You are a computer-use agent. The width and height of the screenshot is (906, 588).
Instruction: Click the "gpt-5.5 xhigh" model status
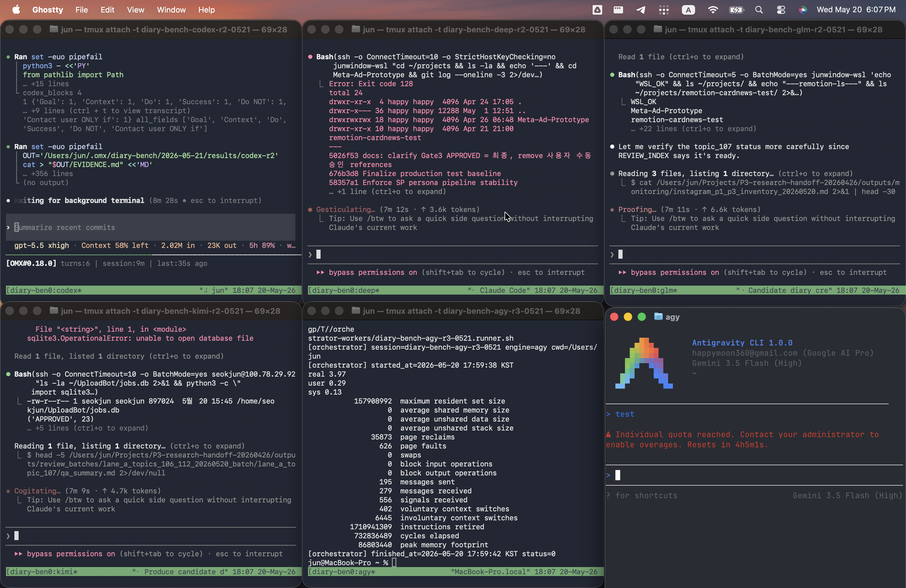click(x=41, y=245)
